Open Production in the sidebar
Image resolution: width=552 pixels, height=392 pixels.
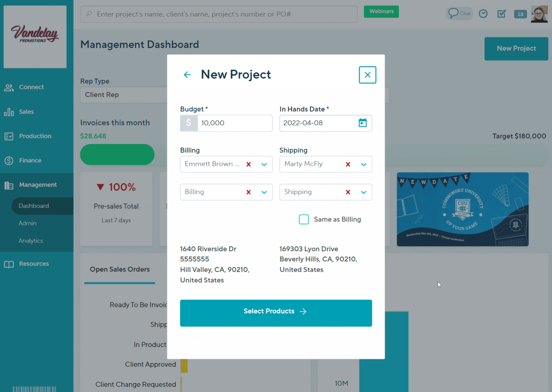click(x=35, y=136)
